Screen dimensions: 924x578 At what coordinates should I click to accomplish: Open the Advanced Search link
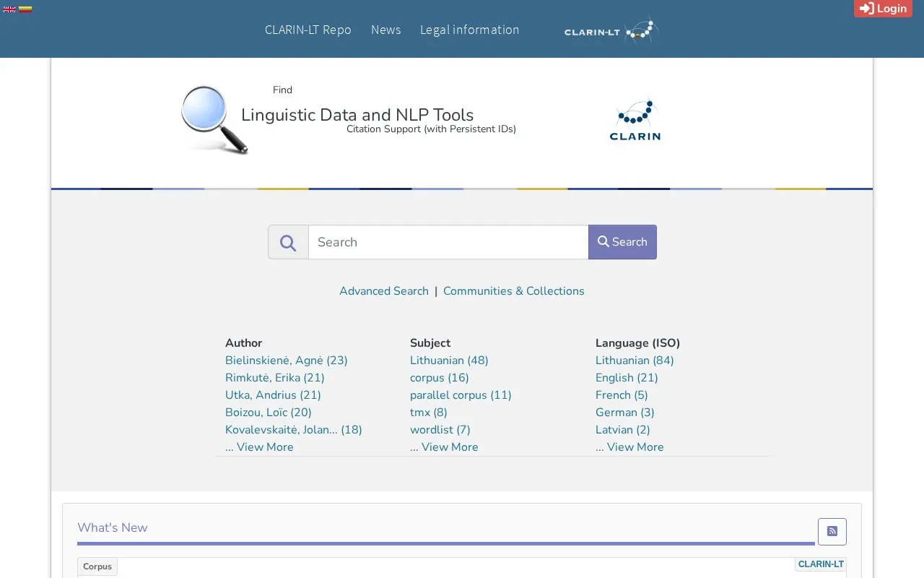coord(384,291)
